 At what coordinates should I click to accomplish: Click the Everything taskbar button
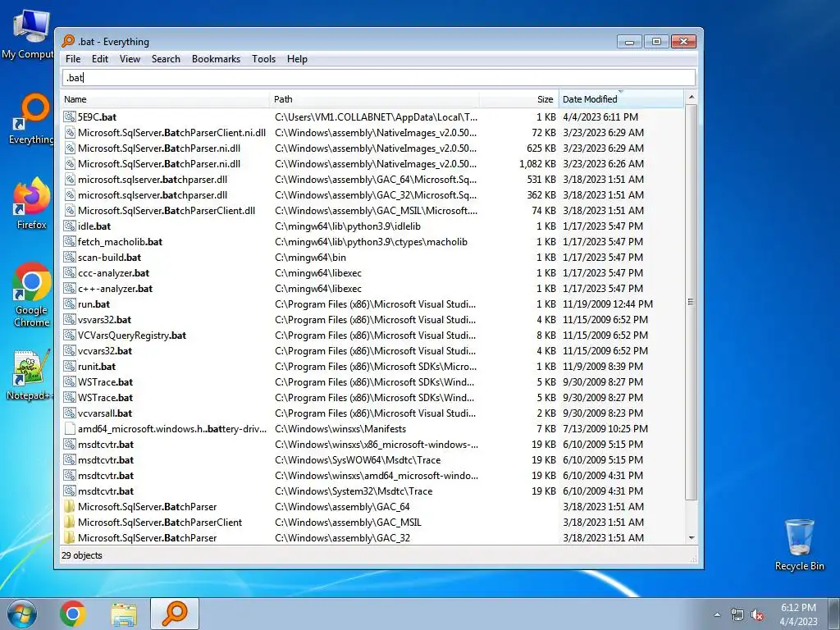[175, 614]
